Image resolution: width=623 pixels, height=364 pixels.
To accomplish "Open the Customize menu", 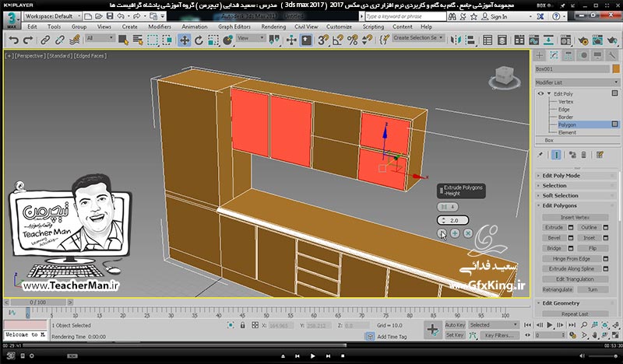I will [x=339, y=26].
